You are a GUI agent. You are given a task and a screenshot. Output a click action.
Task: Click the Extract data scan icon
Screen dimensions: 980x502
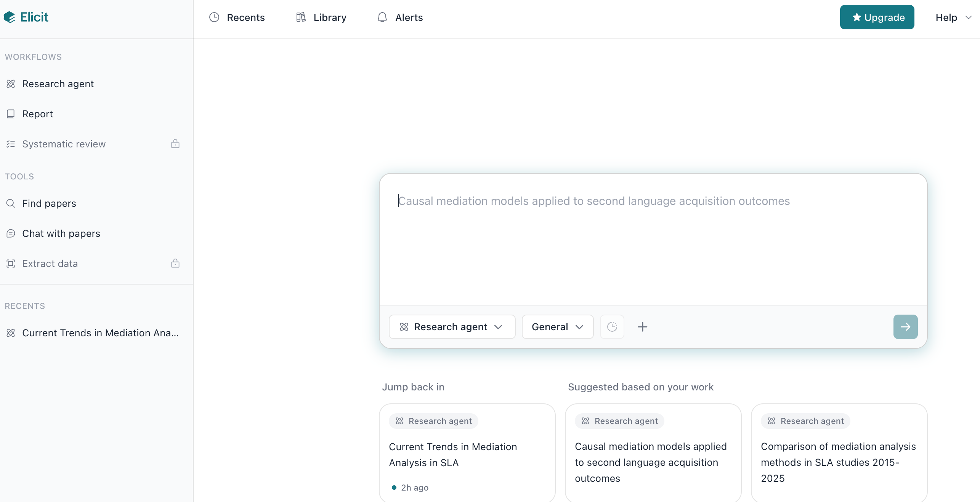pos(11,264)
